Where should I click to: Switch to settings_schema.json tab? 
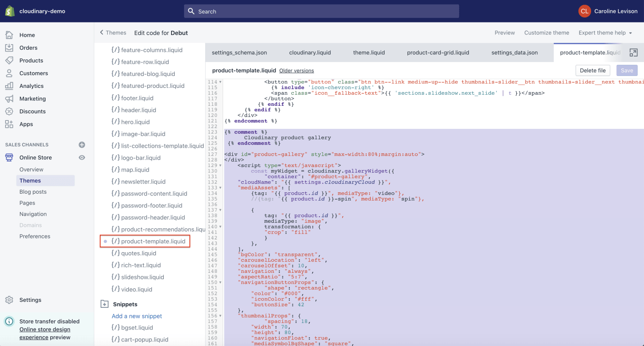tap(239, 52)
